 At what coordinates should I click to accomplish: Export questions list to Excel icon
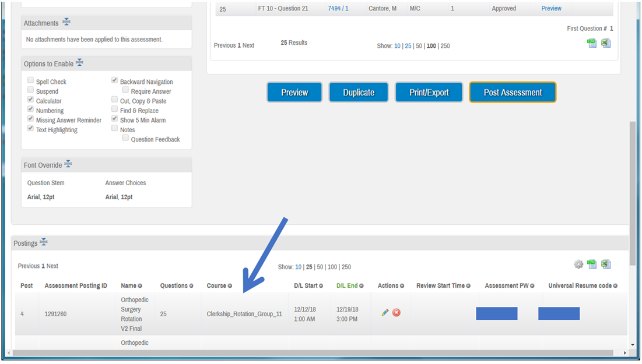pos(606,43)
